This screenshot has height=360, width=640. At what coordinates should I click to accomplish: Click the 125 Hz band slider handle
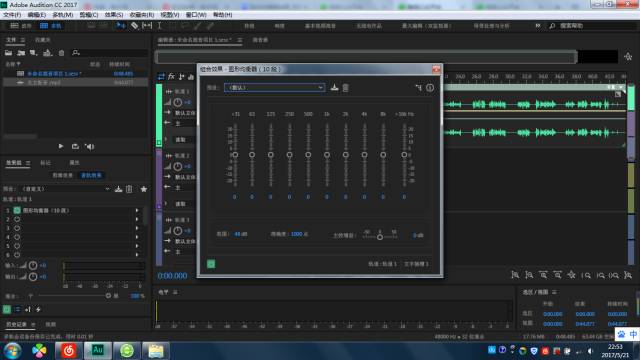click(271, 155)
